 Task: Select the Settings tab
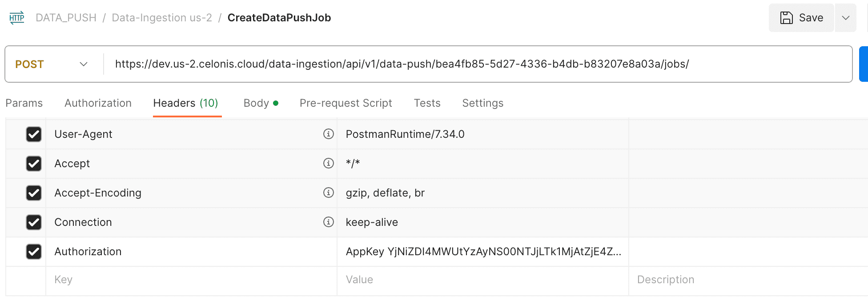pos(482,103)
